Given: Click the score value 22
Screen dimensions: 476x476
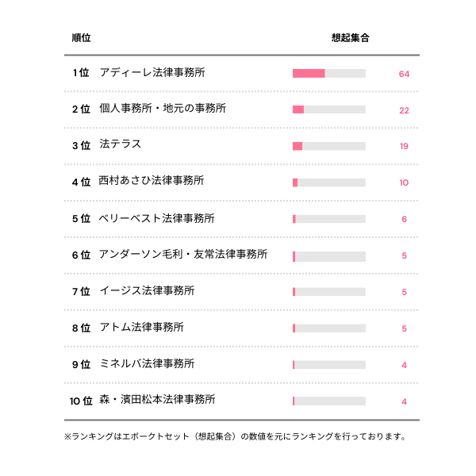Looking at the screenshot, I should point(404,110).
